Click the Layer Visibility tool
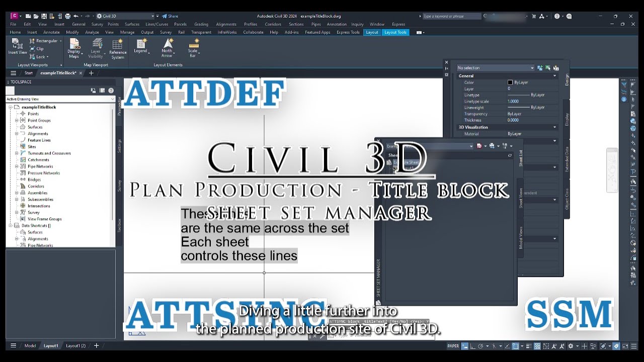The height and width of the screenshot is (362, 644). pyautogui.click(x=96, y=48)
